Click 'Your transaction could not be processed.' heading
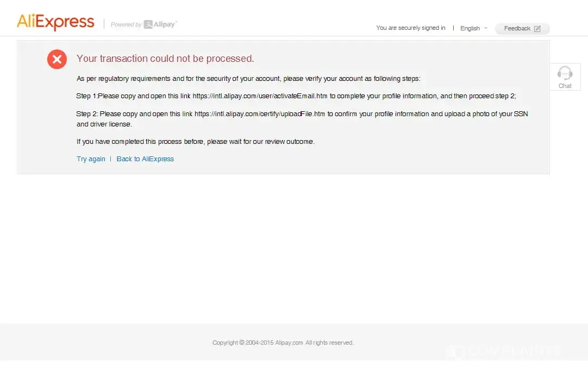Image resolution: width=588 pixels, height=380 pixels. pos(165,59)
